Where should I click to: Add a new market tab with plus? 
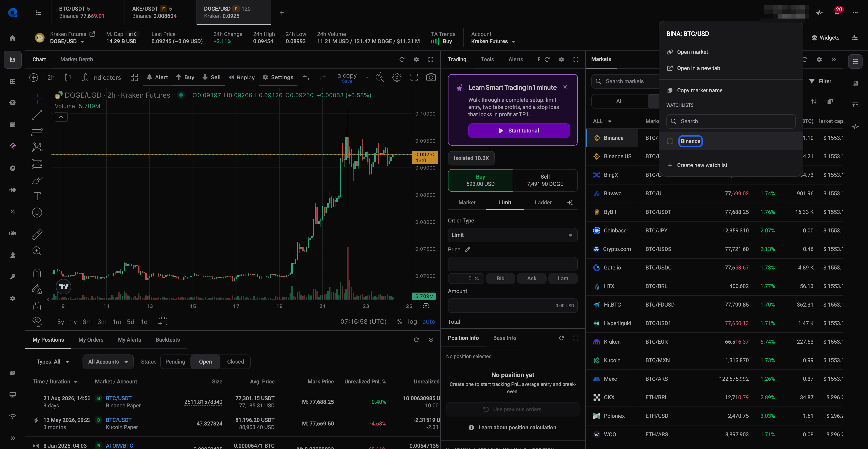point(282,12)
